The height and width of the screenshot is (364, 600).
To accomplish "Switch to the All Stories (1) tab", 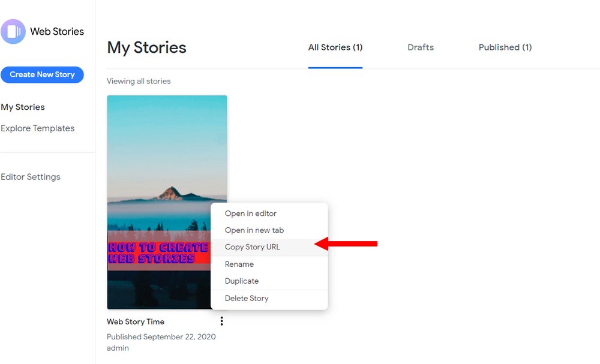I will (x=335, y=47).
